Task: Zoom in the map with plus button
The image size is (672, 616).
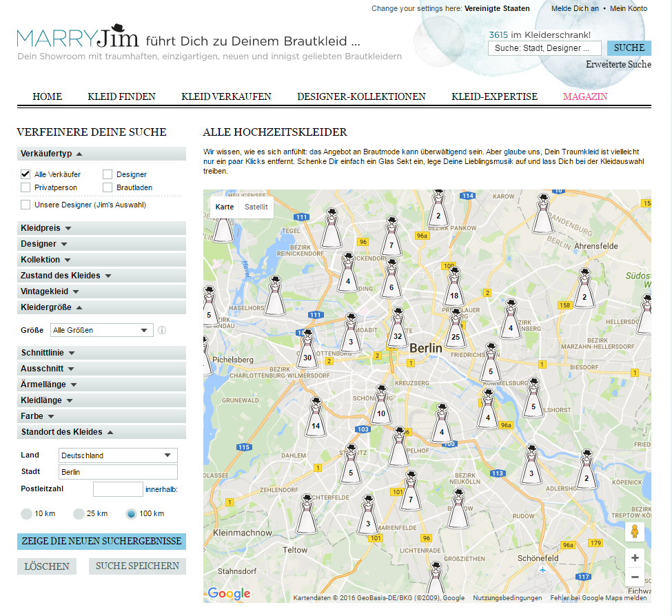Action: [x=635, y=557]
